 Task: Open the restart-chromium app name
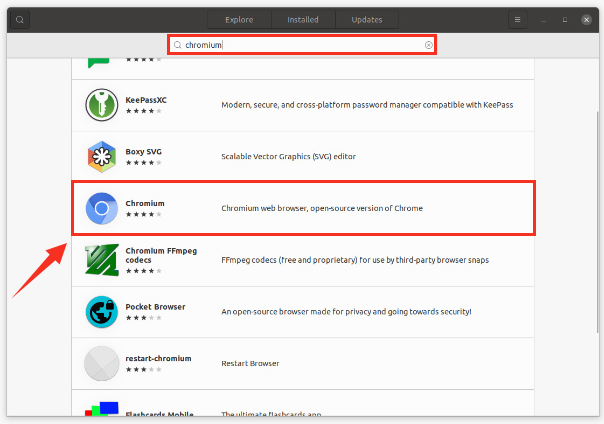tap(158, 359)
